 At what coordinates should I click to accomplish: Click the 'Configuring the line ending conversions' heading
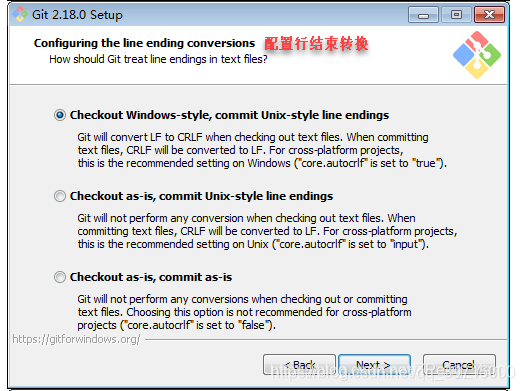[x=144, y=43]
